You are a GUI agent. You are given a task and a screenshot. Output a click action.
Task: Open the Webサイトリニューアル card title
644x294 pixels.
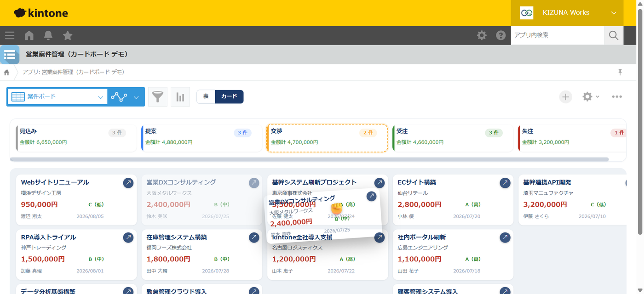pyautogui.click(x=55, y=182)
